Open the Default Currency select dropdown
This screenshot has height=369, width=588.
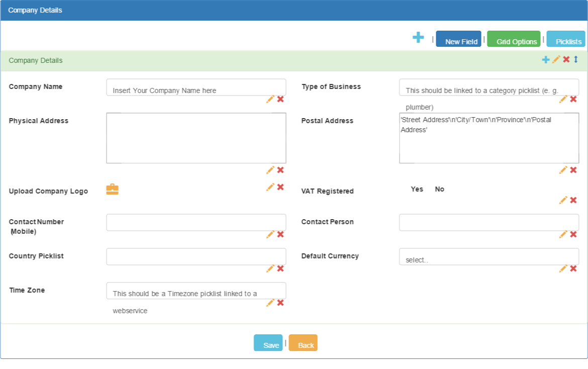[489, 256]
